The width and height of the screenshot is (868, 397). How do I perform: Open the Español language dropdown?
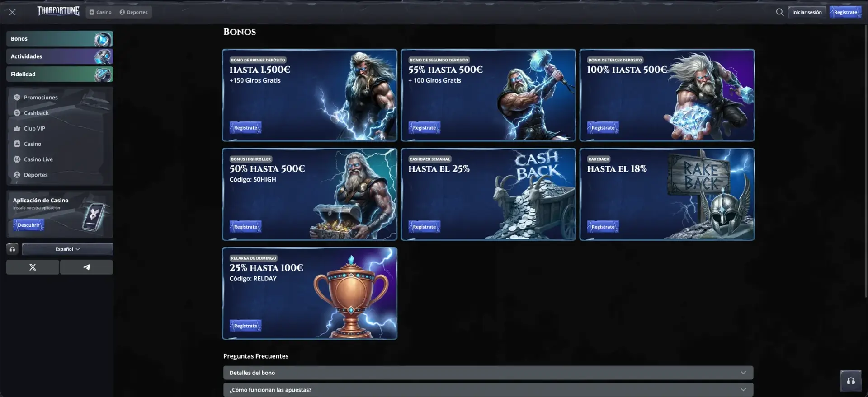67,249
